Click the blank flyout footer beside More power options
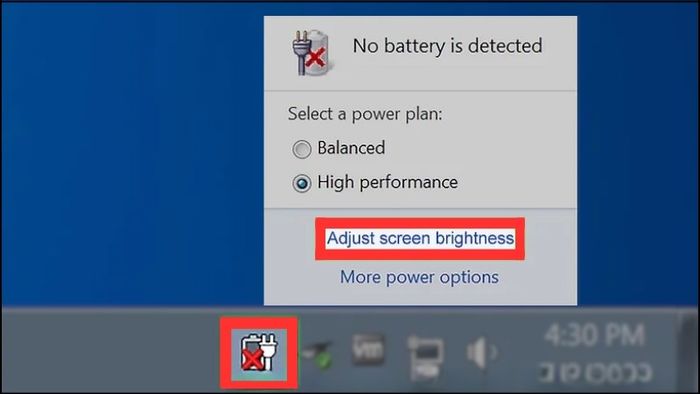Viewport: 700px width, 394px height. pyautogui.click(x=538, y=278)
